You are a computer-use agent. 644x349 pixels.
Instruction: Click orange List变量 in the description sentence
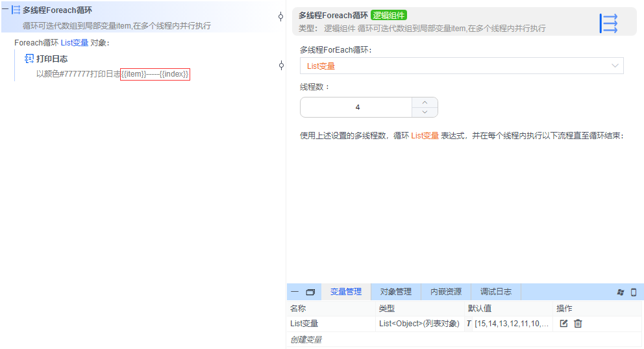coord(425,136)
